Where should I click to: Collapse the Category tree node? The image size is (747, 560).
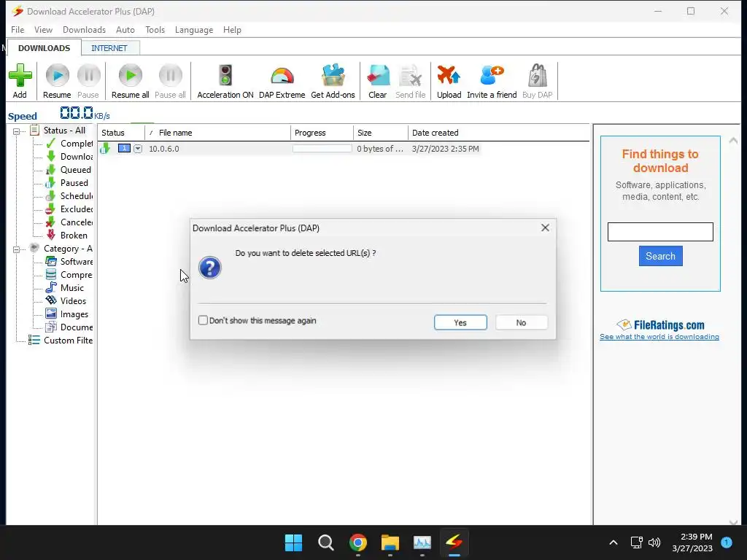coord(17,249)
